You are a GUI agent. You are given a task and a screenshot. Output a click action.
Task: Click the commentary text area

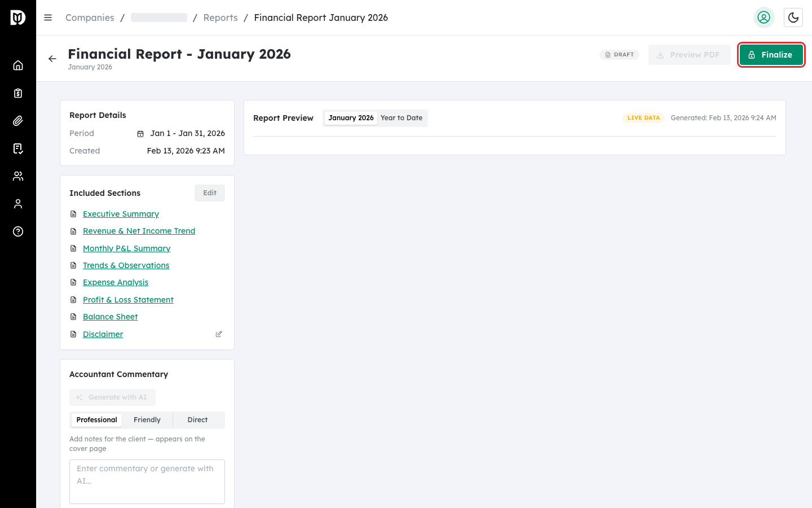[147, 481]
